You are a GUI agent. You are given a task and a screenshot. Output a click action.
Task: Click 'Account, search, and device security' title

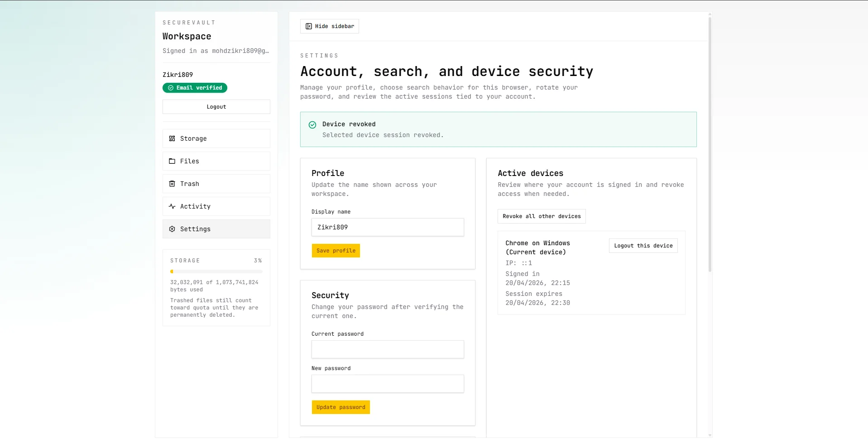tap(447, 71)
